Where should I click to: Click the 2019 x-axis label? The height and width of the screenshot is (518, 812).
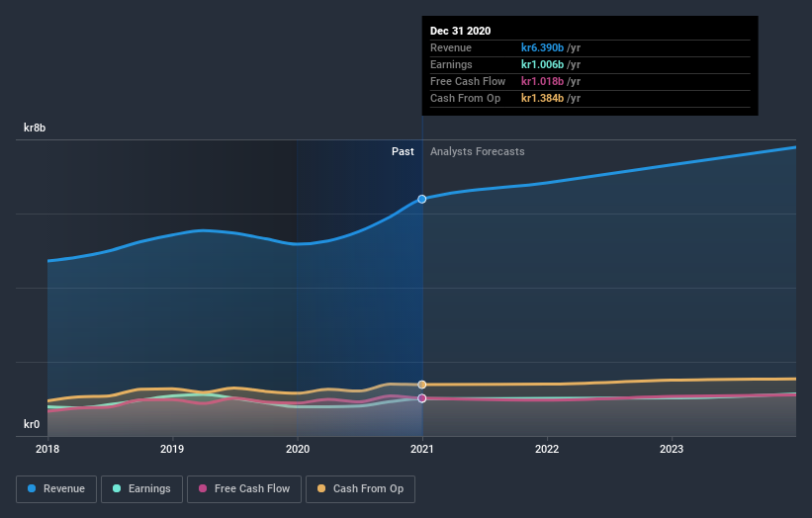pyautogui.click(x=172, y=449)
